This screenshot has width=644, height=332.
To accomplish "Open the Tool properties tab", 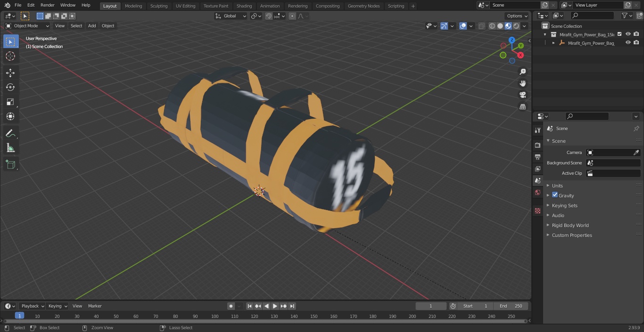I will coord(537,130).
